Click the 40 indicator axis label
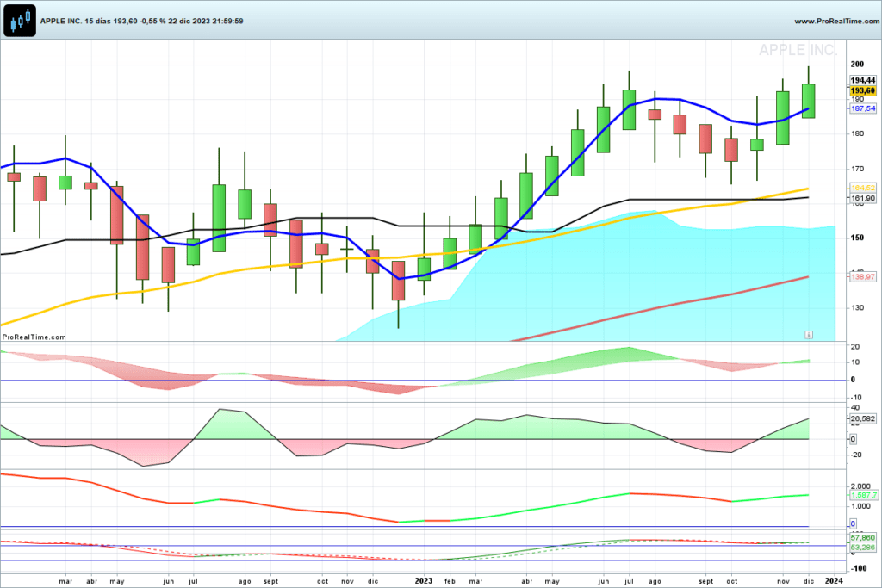 coord(855,407)
